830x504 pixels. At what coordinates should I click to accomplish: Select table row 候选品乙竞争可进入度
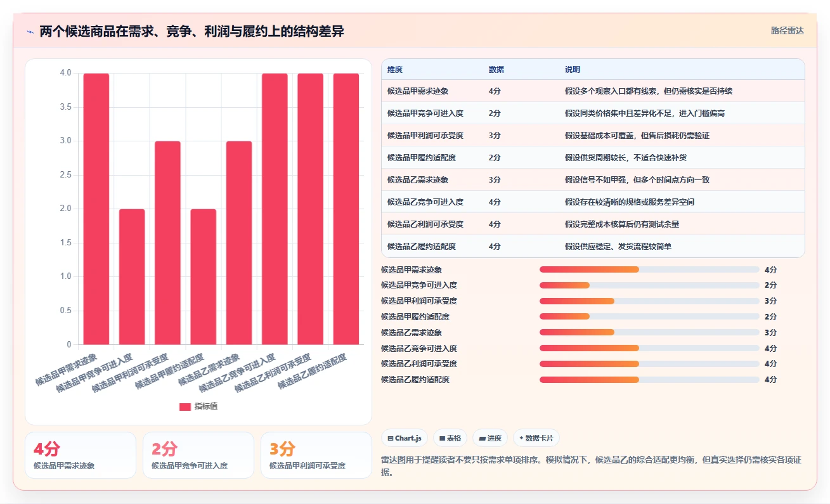point(593,202)
